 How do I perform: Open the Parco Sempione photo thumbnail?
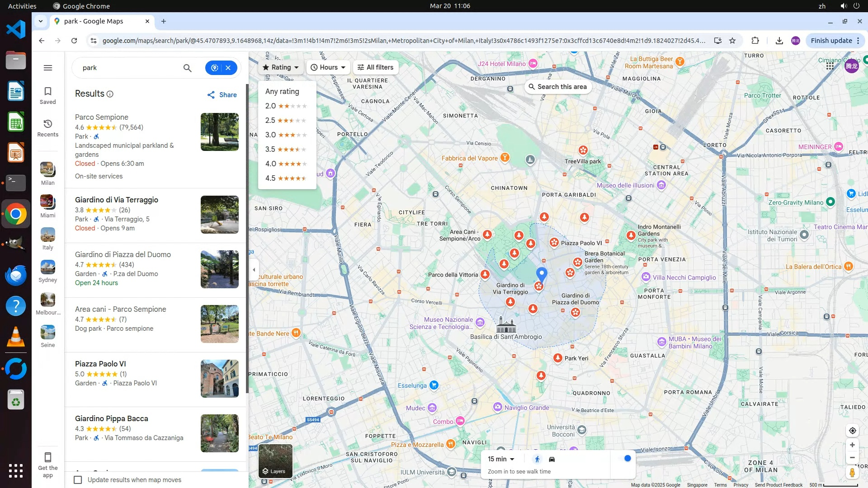point(219,132)
